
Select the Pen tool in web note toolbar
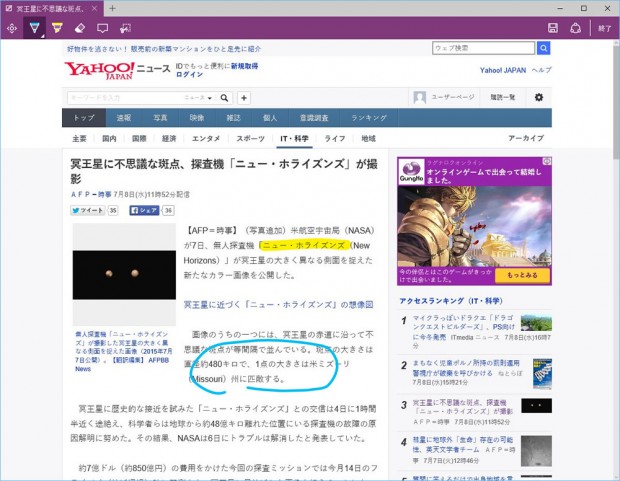(x=34, y=28)
